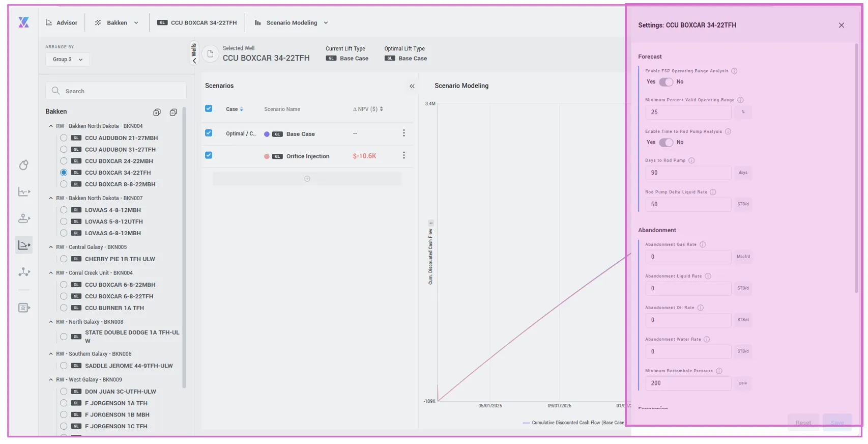The image size is (868, 444).
Task: Click the well list vertical scrollbar
Action: coord(184,247)
